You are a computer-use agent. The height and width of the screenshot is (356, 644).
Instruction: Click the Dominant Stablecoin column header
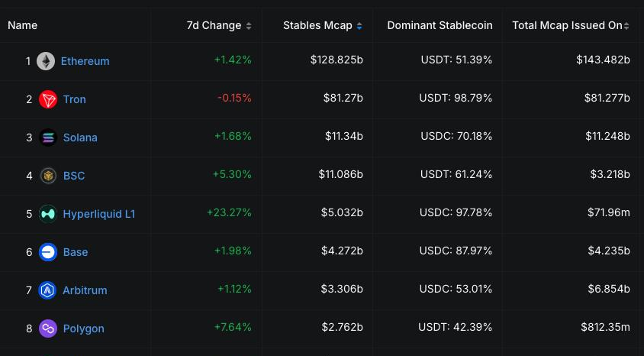pyautogui.click(x=440, y=26)
